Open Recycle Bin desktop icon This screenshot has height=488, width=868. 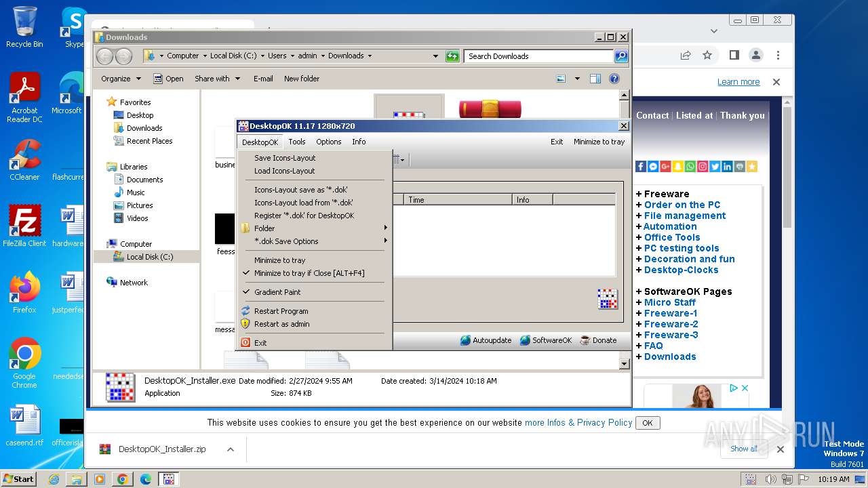(24, 27)
